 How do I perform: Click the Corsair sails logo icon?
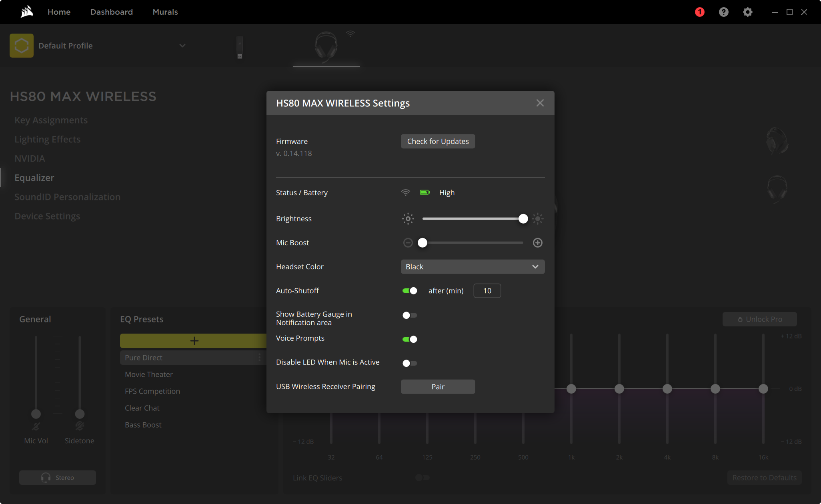point(27,12)
